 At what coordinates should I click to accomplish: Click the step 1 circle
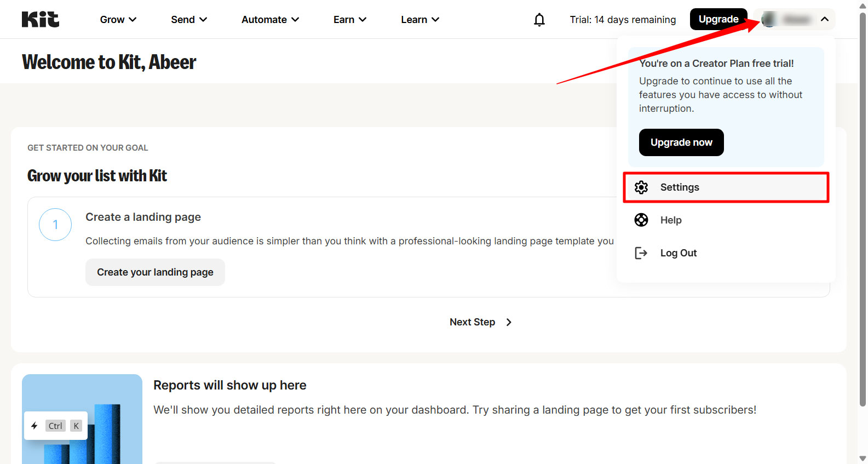tap(55, 225)
